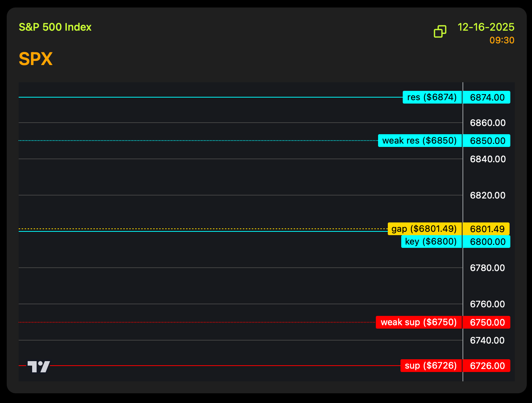Click the 6820.00 price axis value
532x403 pixels.
(x=487, y=196)
